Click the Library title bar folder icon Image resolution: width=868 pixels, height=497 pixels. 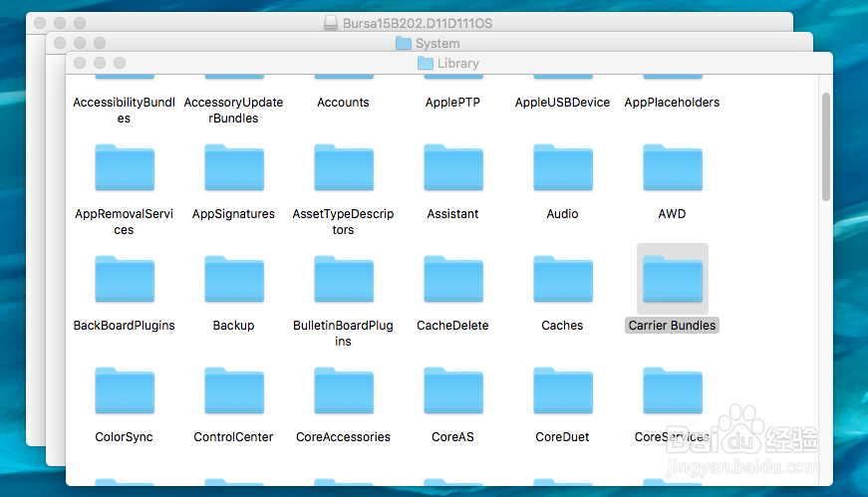coord(426,63)
